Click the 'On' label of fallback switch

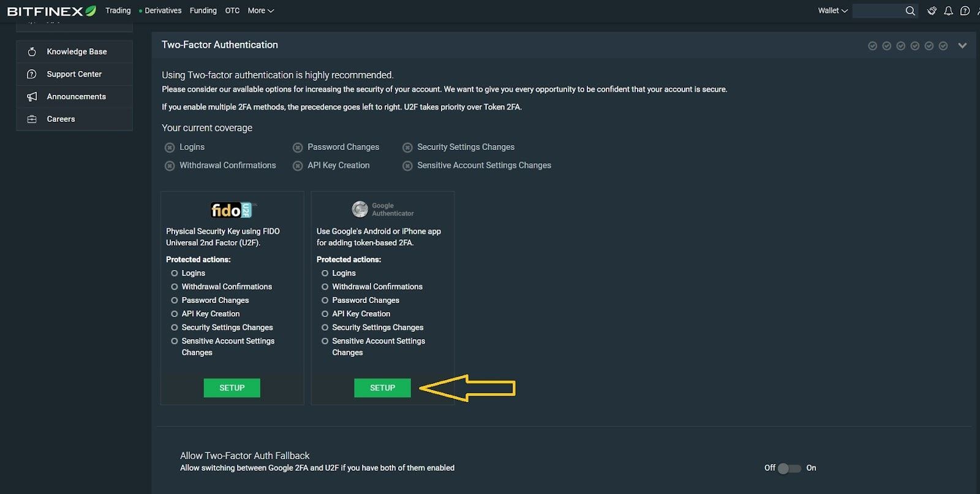(811, 468)
